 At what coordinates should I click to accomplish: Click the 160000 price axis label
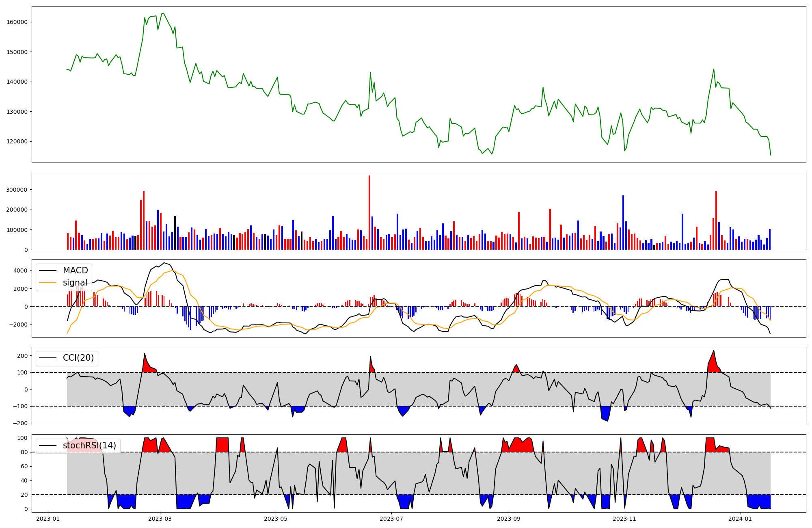click(17, 22)
